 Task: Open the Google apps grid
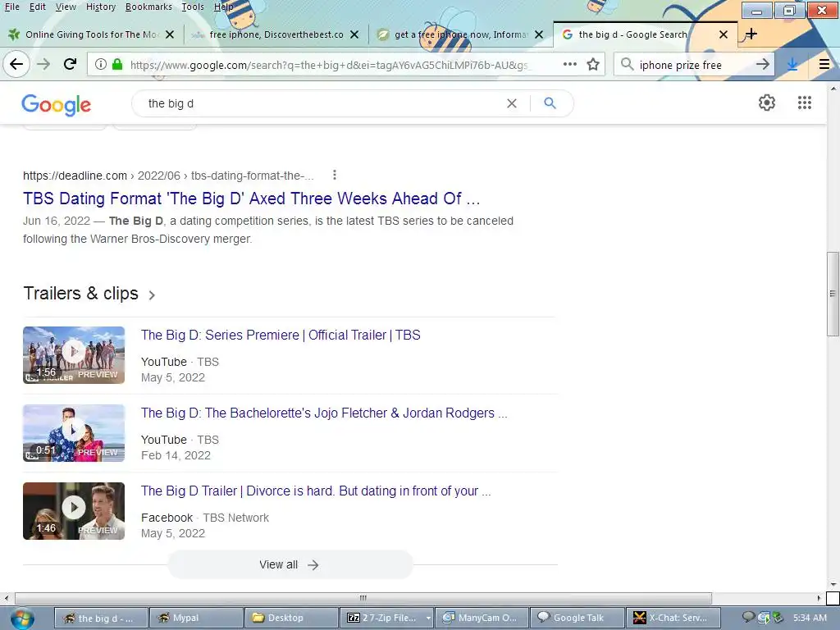pos(804,103)
